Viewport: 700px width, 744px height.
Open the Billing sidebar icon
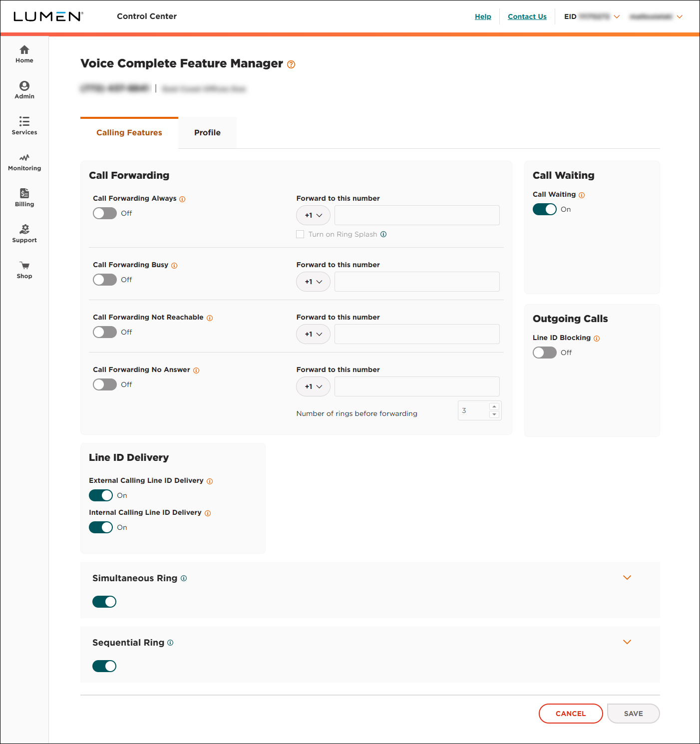tap(24, 197)
